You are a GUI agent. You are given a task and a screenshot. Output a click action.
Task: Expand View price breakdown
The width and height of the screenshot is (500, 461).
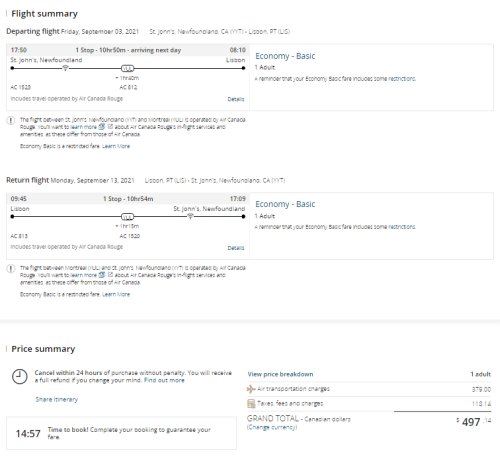coord(280,374)
